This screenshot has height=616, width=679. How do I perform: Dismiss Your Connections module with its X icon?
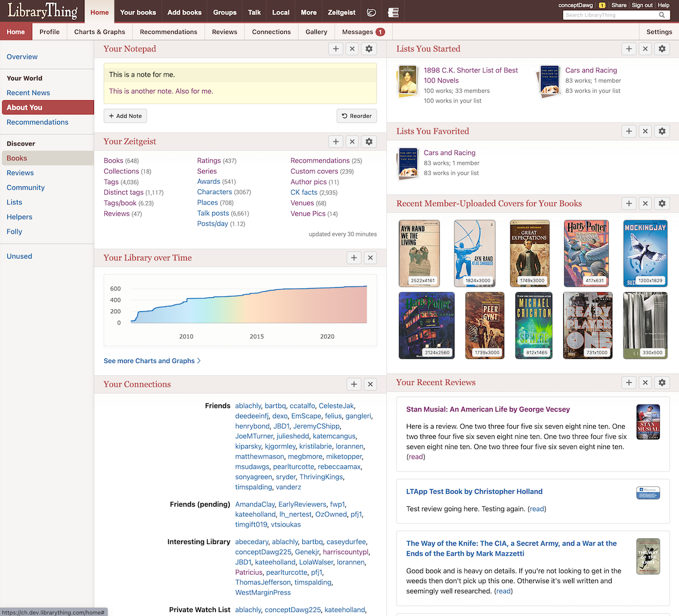pos(370,384)
